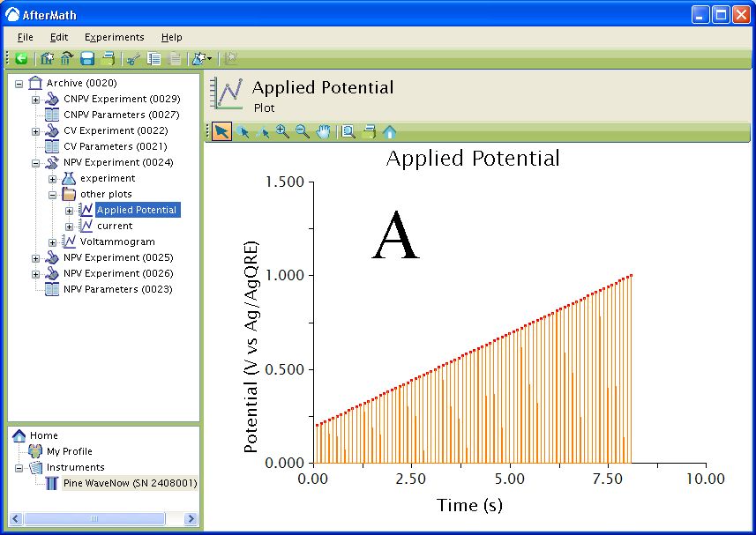Click the new experiment flask icon

[x=198, y=59]
